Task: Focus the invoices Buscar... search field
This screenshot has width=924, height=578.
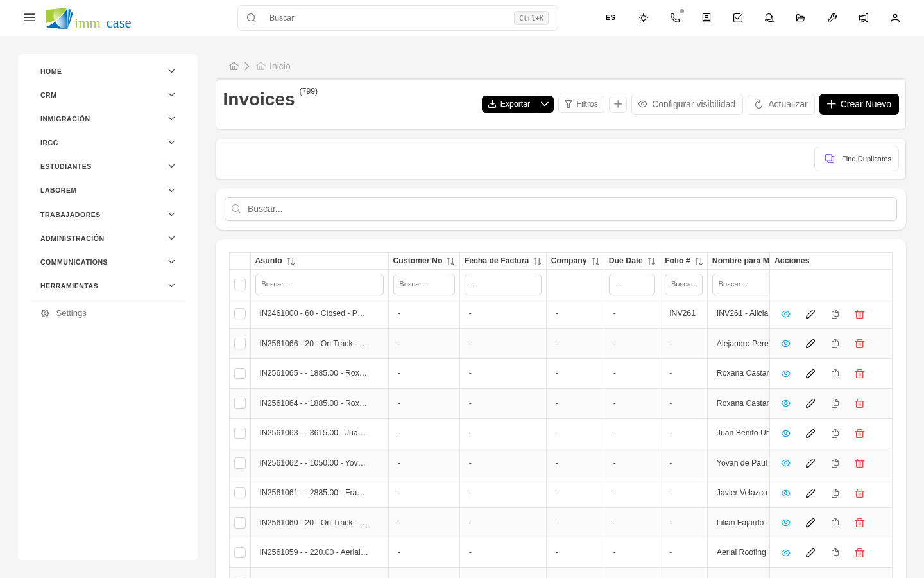Action: click(x=561, y=209)
